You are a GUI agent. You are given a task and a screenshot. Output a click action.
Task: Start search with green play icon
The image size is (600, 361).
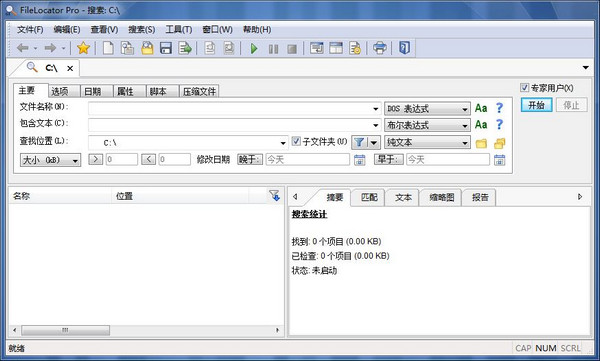coord(254,49)
